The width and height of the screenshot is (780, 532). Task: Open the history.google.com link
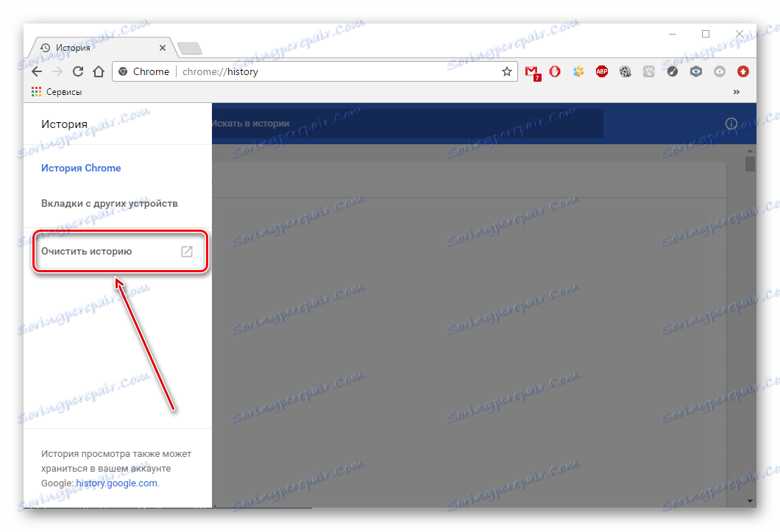click(x=116, y=483)
